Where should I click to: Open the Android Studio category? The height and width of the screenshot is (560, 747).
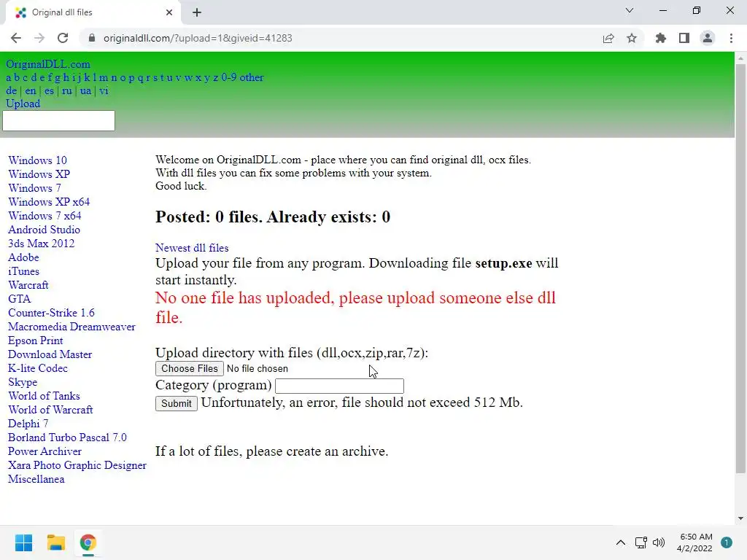[x=44, y=230]
